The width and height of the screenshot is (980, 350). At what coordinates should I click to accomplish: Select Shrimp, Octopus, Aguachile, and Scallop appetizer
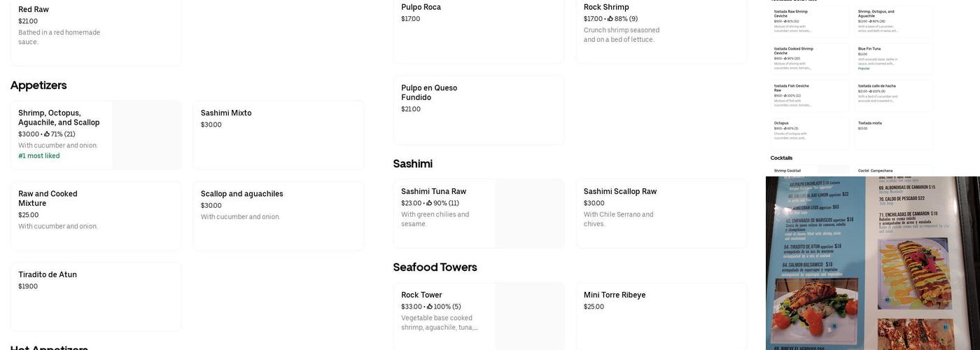point(96,135)
